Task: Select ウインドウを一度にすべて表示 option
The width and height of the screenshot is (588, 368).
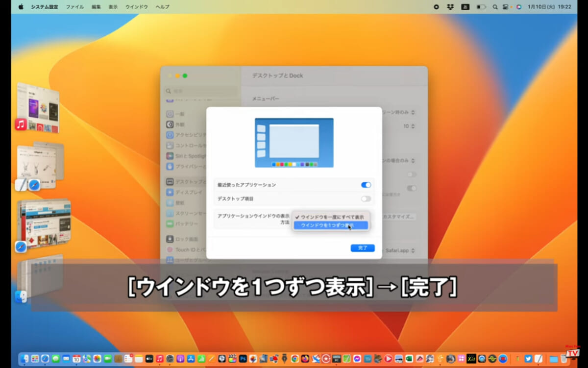Action: pyautogui.click(x=330, y=217)
